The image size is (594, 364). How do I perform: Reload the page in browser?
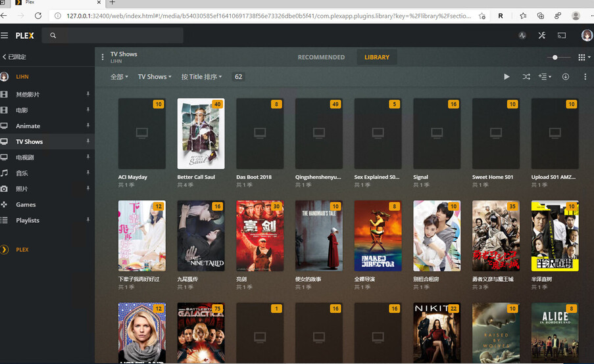pos(38,16)
